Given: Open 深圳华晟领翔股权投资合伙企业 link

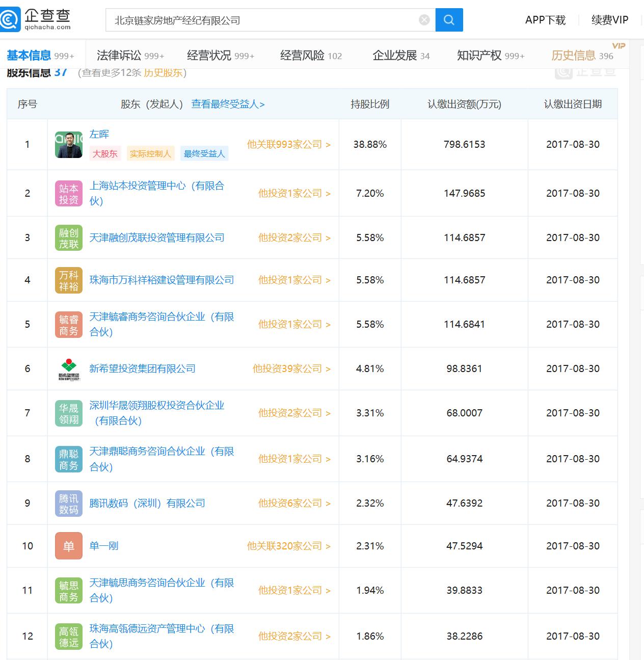Looking at the screenshot, I should 157,413.
